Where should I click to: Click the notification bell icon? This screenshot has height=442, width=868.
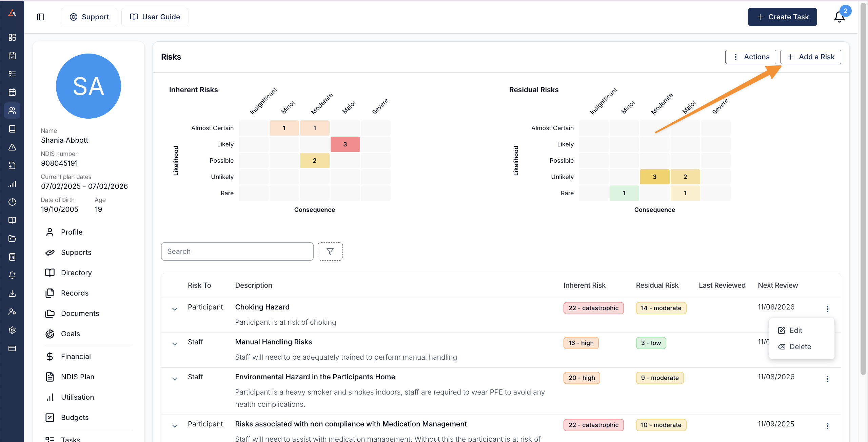point(839,17)
